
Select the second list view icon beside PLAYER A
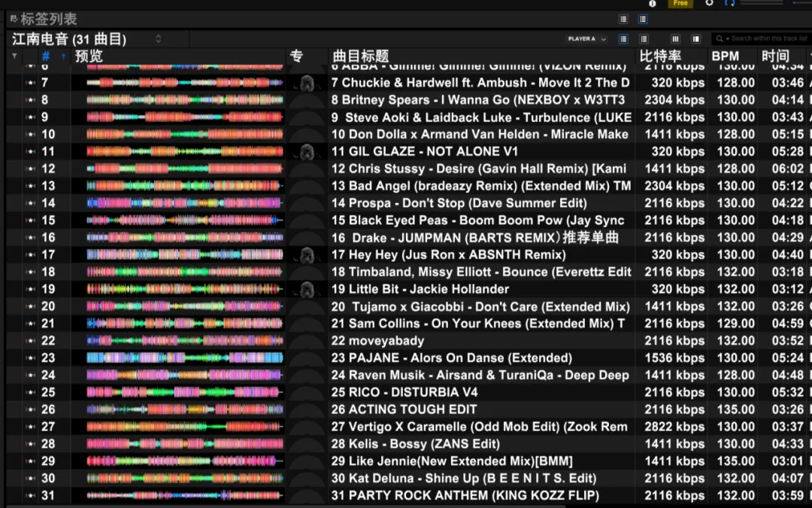(644, 39)
